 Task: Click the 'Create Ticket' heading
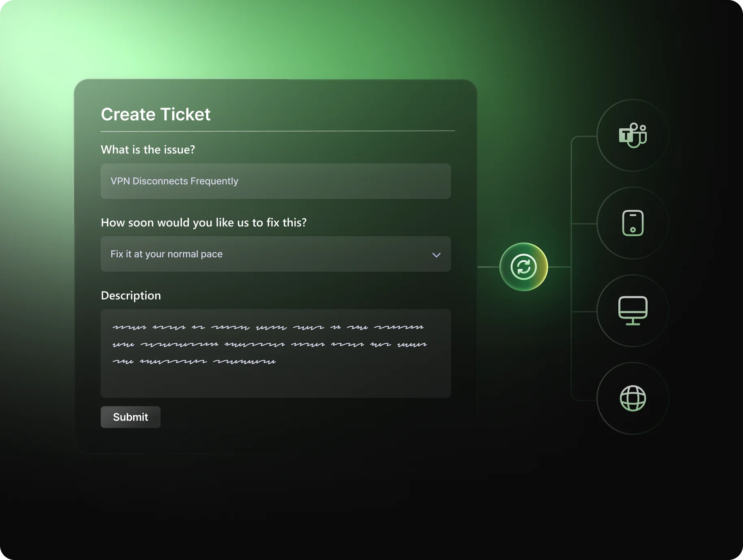click(x=156, y=114)
